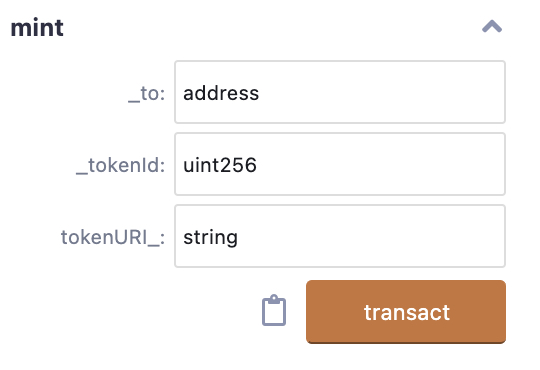This screenshot has height=370, width=540.
Task: Click the transact button
Action: 406,312
